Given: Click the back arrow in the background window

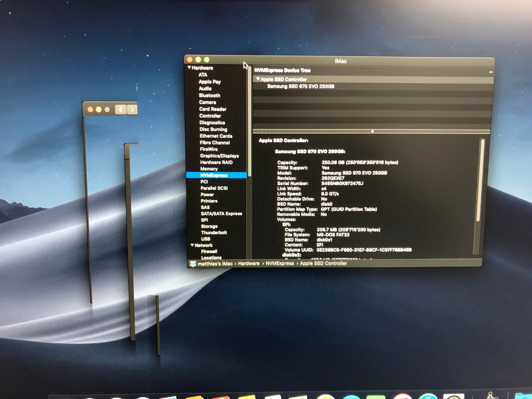Looking at the screenshot, I should (x=121, y=109).
